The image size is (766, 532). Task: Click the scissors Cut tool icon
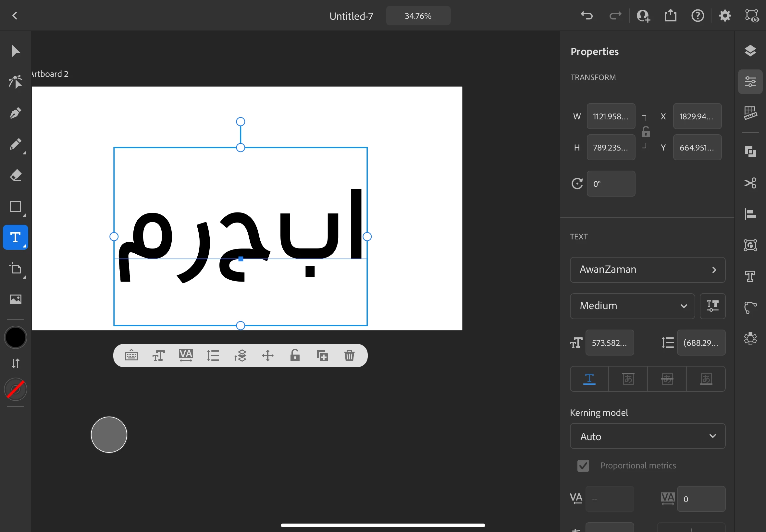750,183
